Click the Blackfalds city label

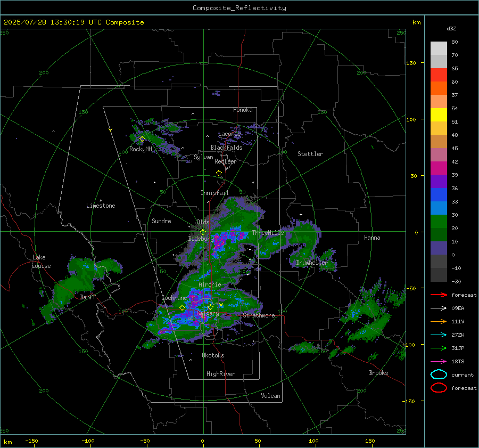pos(226,148)
